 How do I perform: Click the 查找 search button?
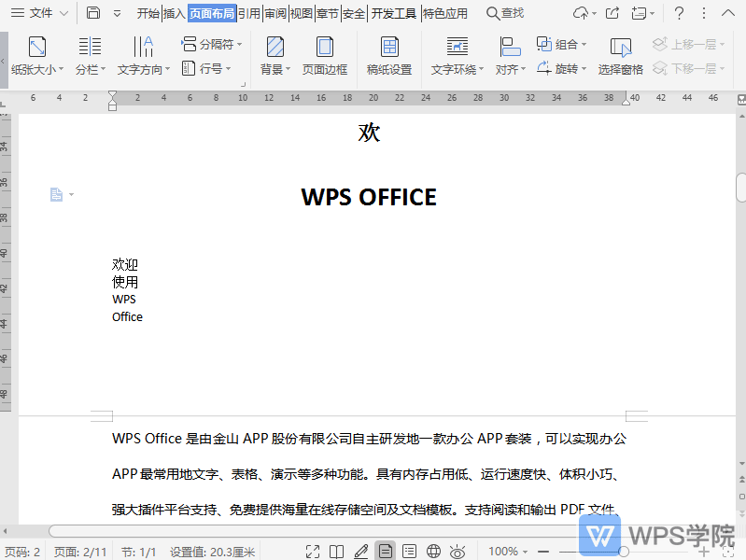click(x=505, y=13)
